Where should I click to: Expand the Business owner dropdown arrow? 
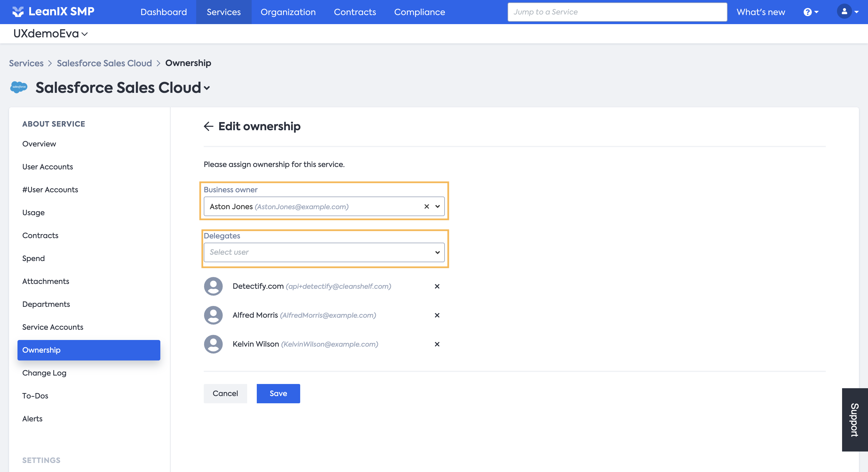click(437, 206)
